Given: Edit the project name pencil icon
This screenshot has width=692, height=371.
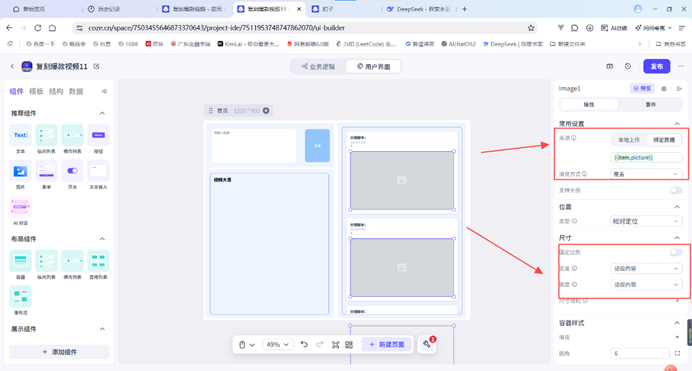Looking at the screenshot, I should [x=96, y=66].
